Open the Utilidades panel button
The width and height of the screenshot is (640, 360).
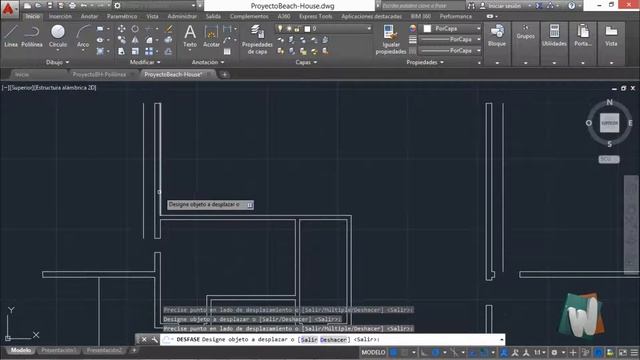554,37
